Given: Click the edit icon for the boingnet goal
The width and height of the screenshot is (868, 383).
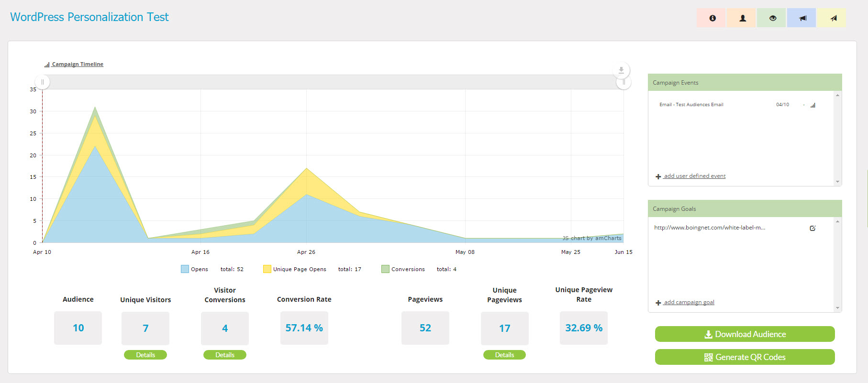Looking at the screenshot, I should coord(812,228).
